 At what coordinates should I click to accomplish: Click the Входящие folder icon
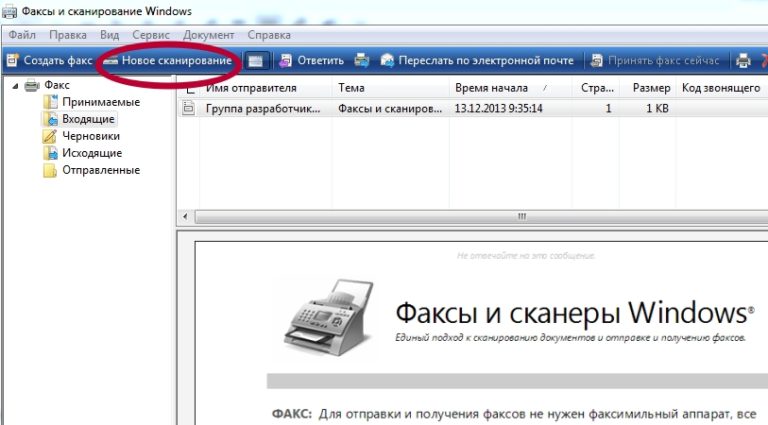click(50, 119)
